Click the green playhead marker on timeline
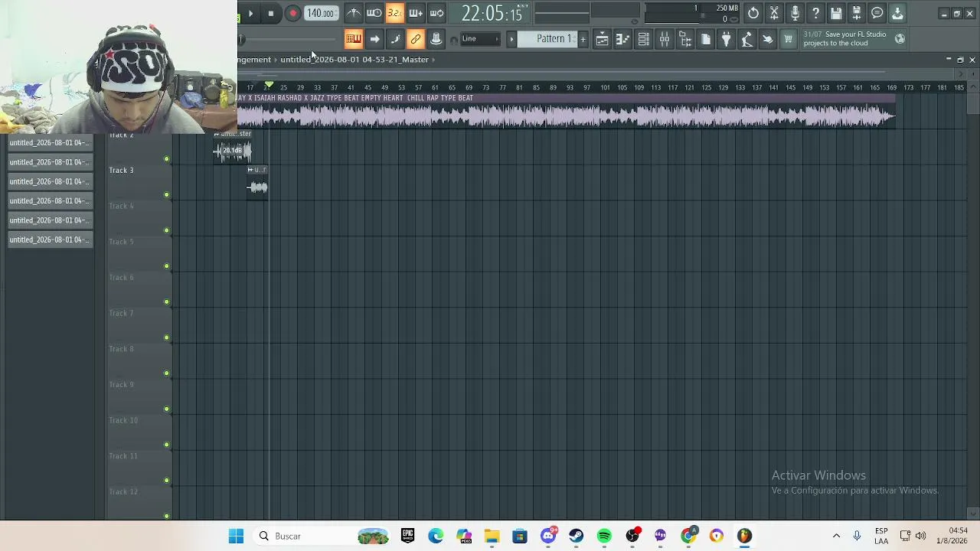Image resolution: width=980 pixels, height=551 pixels. [x=269, y=84]
